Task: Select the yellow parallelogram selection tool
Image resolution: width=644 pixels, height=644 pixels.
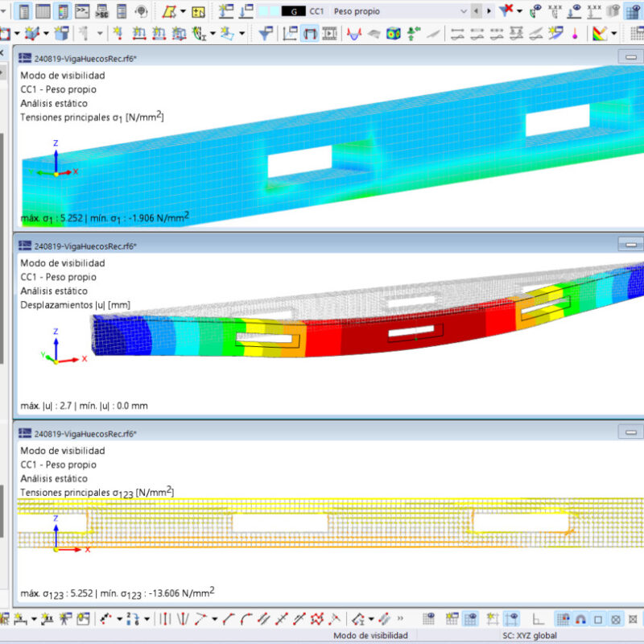Action: (169, 11)
